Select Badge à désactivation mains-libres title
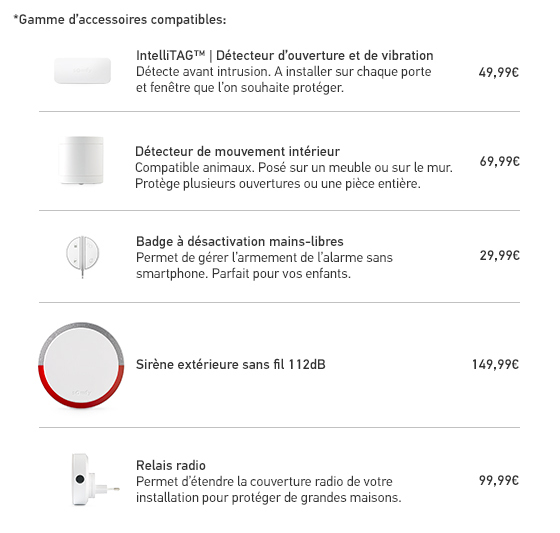This screenshot has height=533, width=560. 240,241
